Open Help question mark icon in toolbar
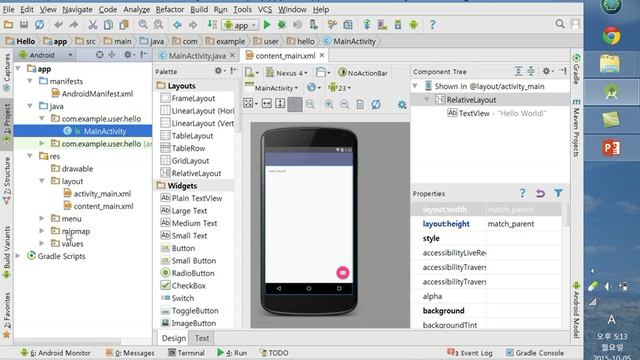 [x=432, y=25]
